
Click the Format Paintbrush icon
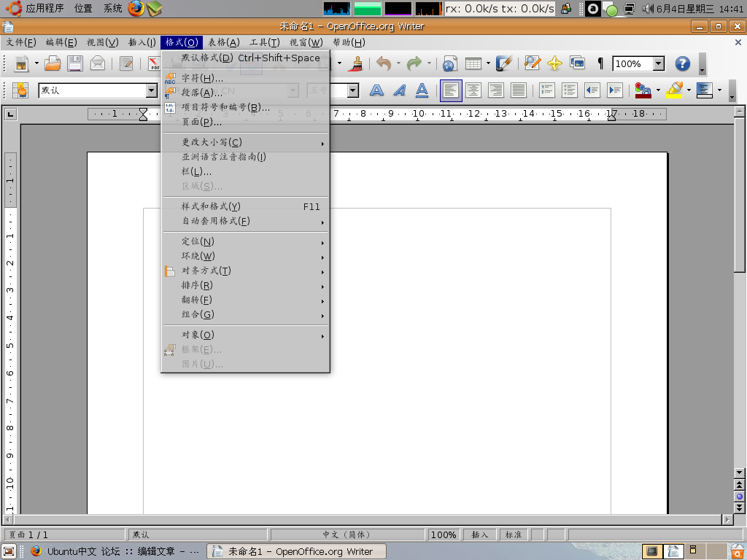pyautogui.click(x=355, y=63)
